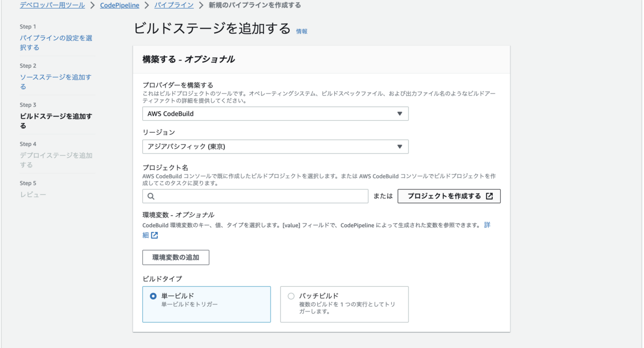Click the search magnifier icon in project field

pyautogui.click(x=151, y=196)
